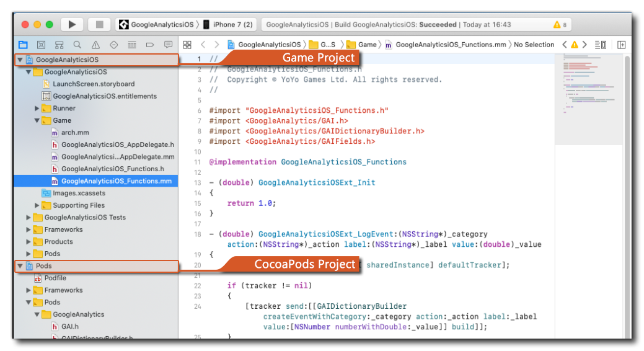Click the 8 warnings indicator in status bar

[560, 25]
